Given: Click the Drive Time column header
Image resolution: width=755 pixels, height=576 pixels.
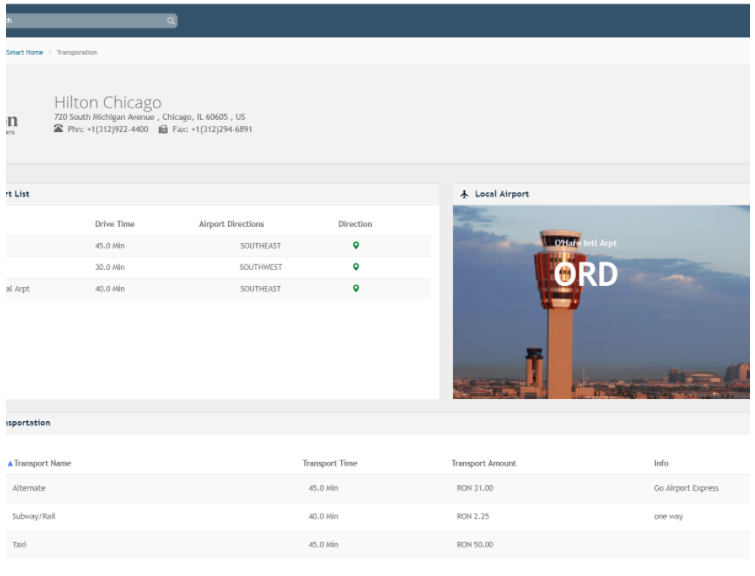Looking at the screenshot, I should coord(115,224).
